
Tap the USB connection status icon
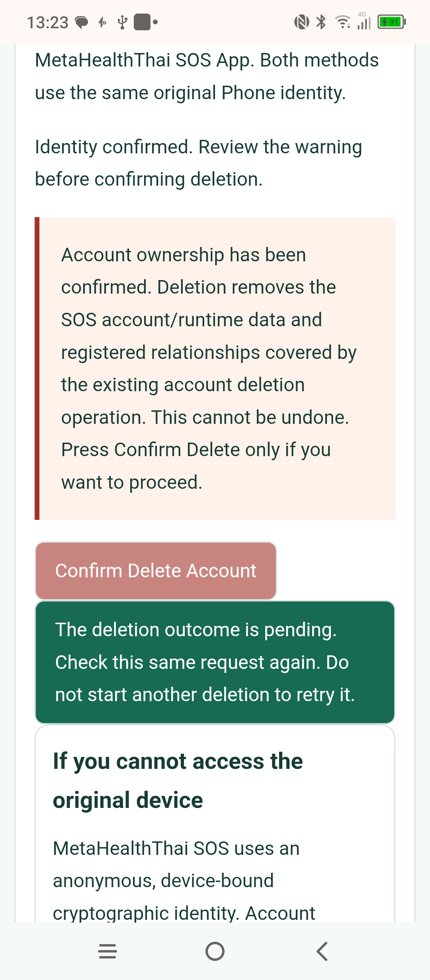click(x=123, y=22)
